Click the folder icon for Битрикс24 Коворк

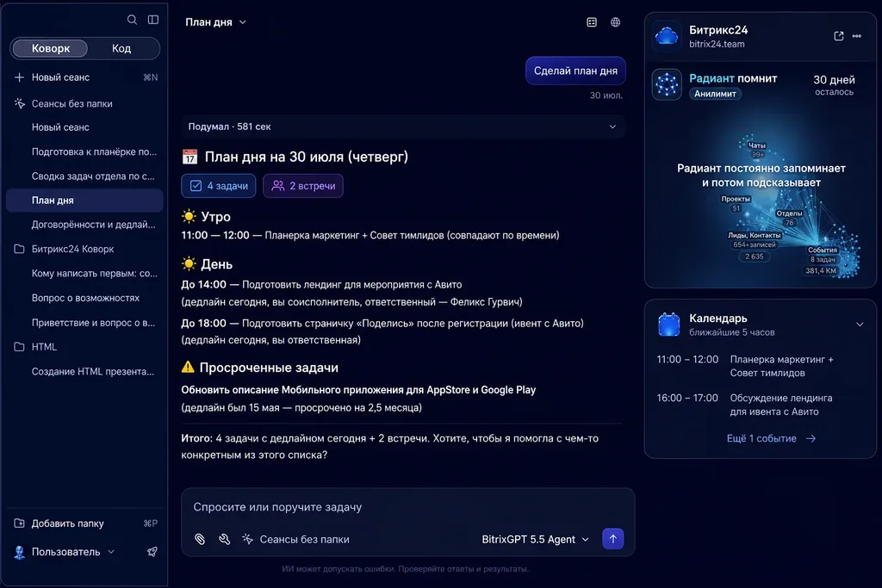pos(19,249)
